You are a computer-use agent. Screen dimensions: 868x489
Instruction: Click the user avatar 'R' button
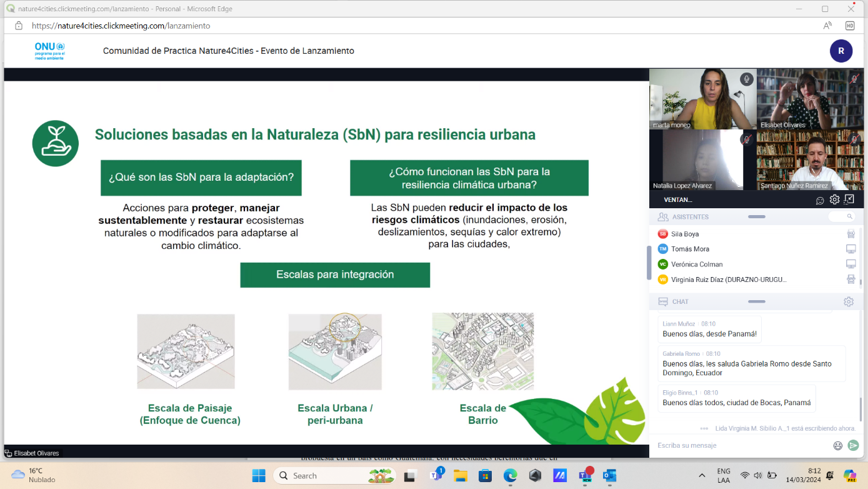[x=841, y=51]
